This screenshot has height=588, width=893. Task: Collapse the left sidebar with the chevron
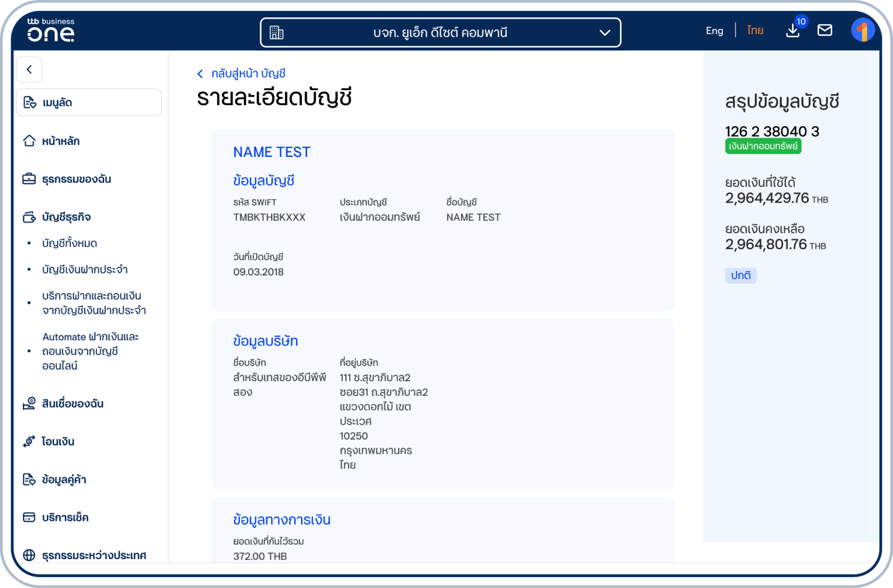click(x=29, y=69)
